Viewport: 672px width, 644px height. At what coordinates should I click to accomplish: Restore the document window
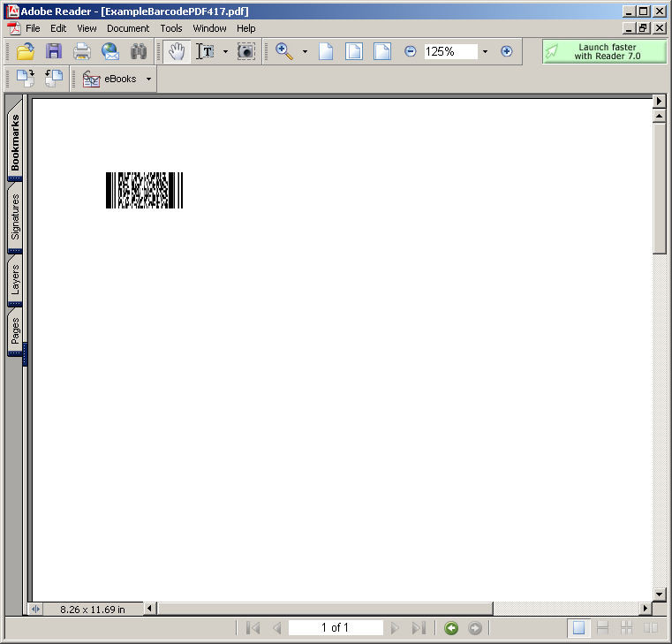[643, 28]
